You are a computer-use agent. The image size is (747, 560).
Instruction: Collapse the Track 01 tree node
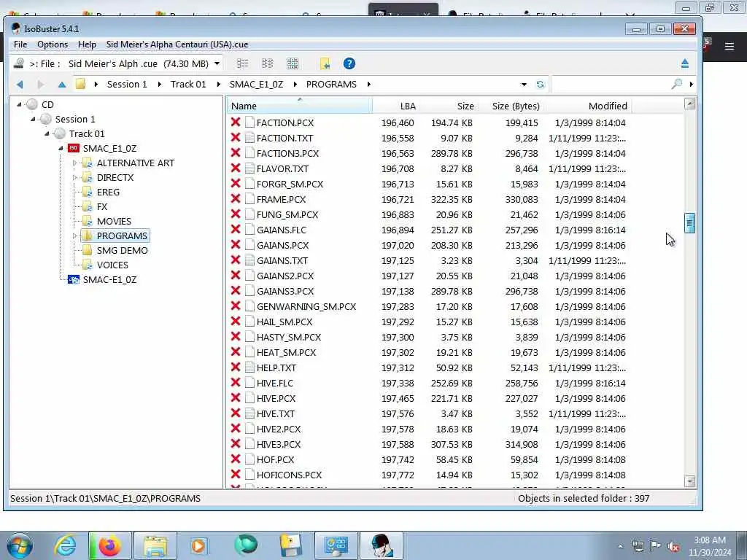47,134
